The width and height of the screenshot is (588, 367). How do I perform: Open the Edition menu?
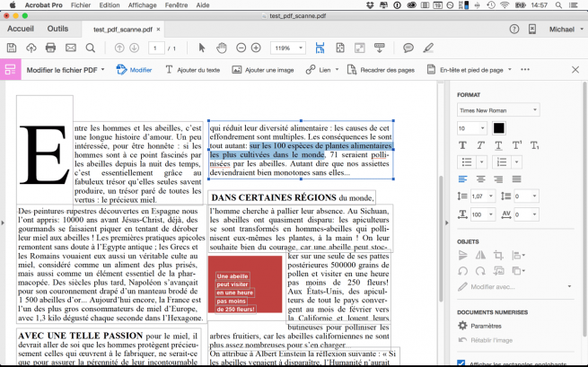coord(110,5)
